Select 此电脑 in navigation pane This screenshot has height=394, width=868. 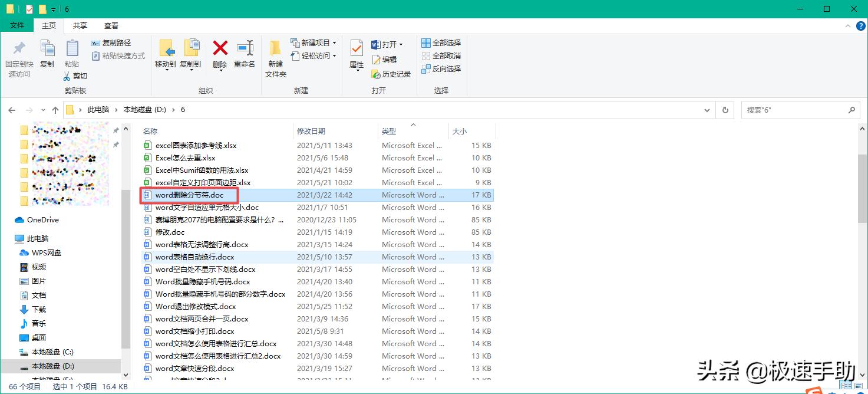[31, 239]
